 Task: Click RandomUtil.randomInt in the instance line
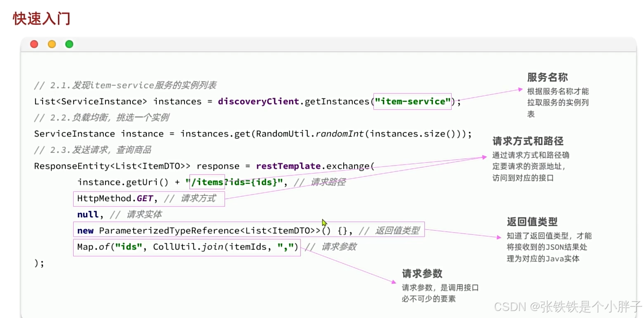pos(310,134)
